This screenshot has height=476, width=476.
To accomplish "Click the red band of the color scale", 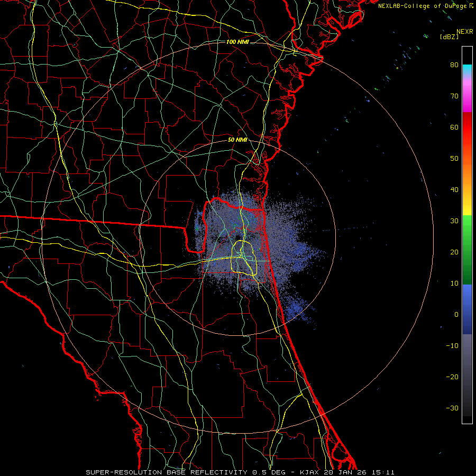I will click(x=467, y=131).
